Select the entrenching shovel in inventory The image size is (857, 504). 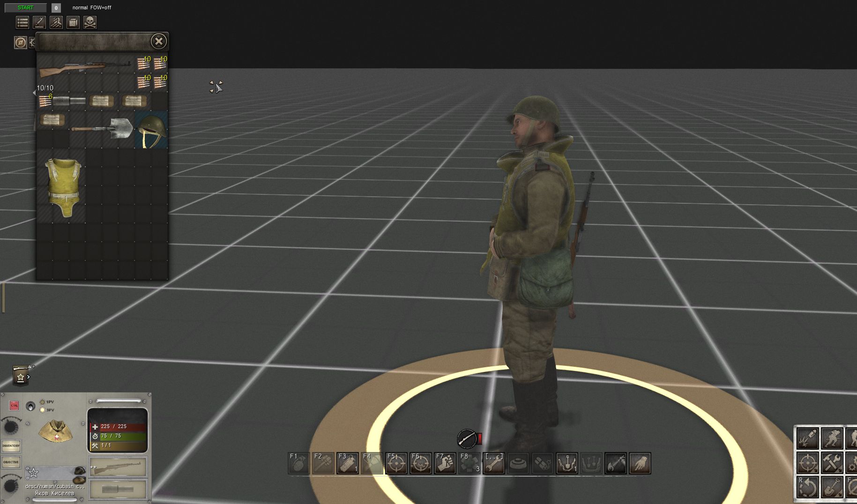click(103, 128)
